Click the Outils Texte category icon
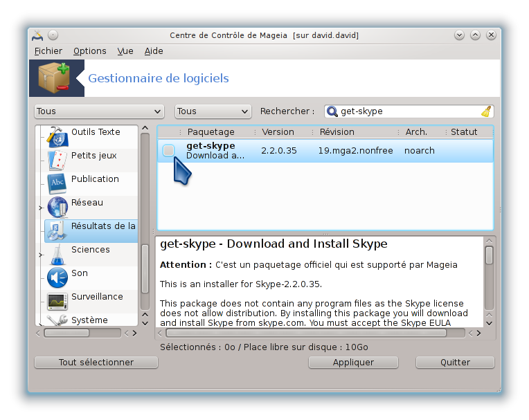The width and height of the screenshot is (529, 420). [57, 137]
